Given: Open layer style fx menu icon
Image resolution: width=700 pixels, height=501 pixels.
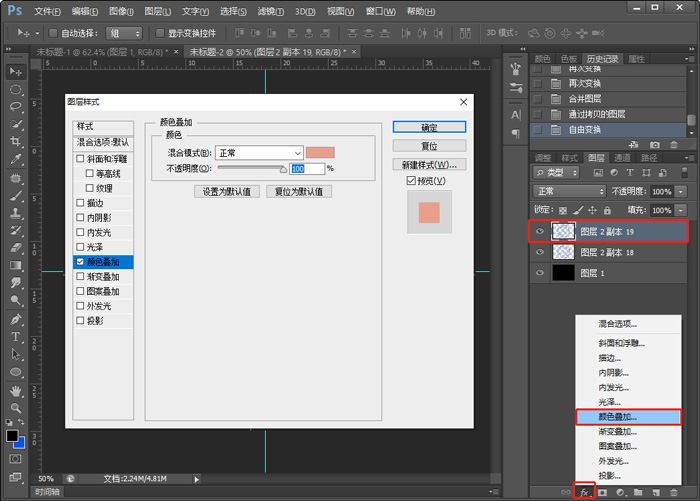Looking at the screenshot, I should [584, 493].
